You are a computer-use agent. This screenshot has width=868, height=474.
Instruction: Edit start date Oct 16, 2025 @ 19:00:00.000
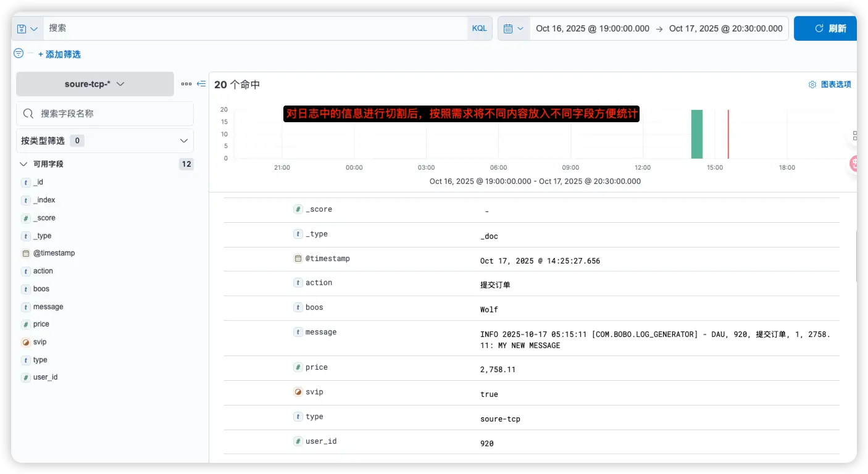coord(593,28)
